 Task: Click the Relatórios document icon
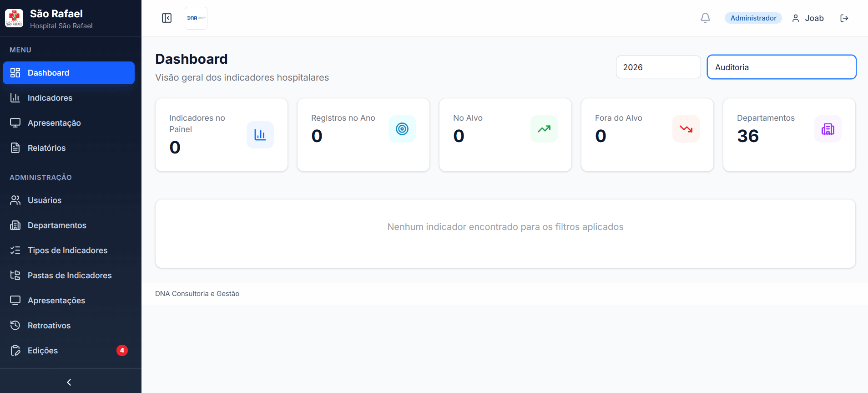(x=15, y=148)
